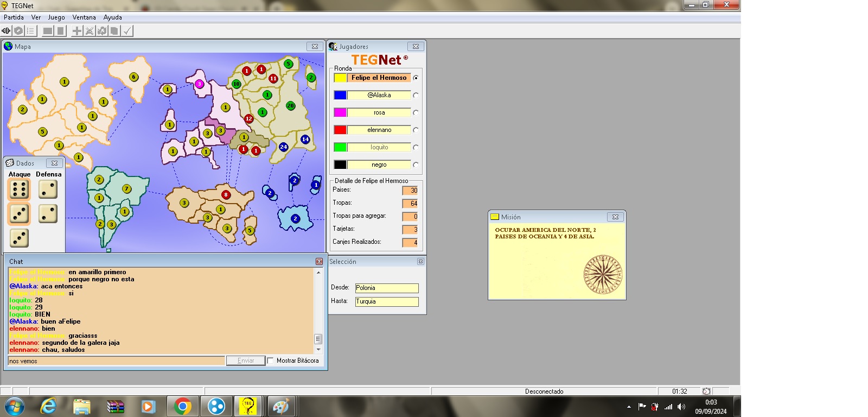Open WinRAR from the taskbar
This screenshot has width=868, height=417.
pyautogui.click(x=115, y=406)
